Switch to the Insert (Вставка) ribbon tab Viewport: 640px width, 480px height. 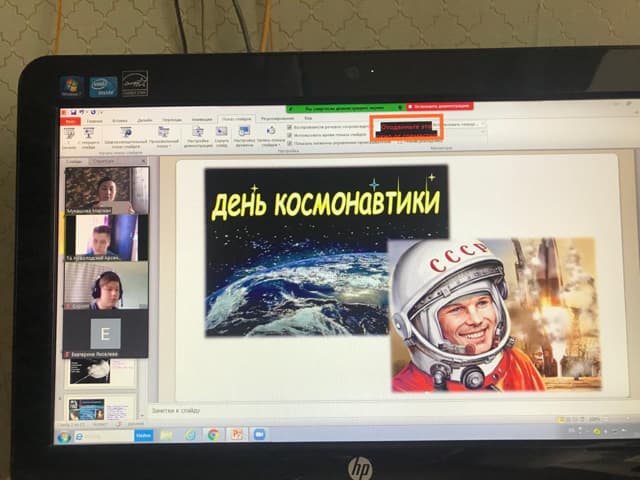click(x=120, y=120)
